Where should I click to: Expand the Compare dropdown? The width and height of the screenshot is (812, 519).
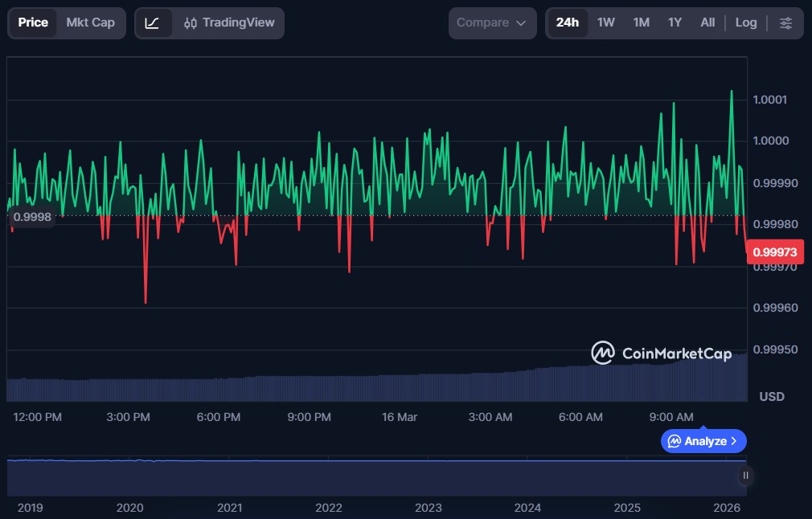click(491, 23)
